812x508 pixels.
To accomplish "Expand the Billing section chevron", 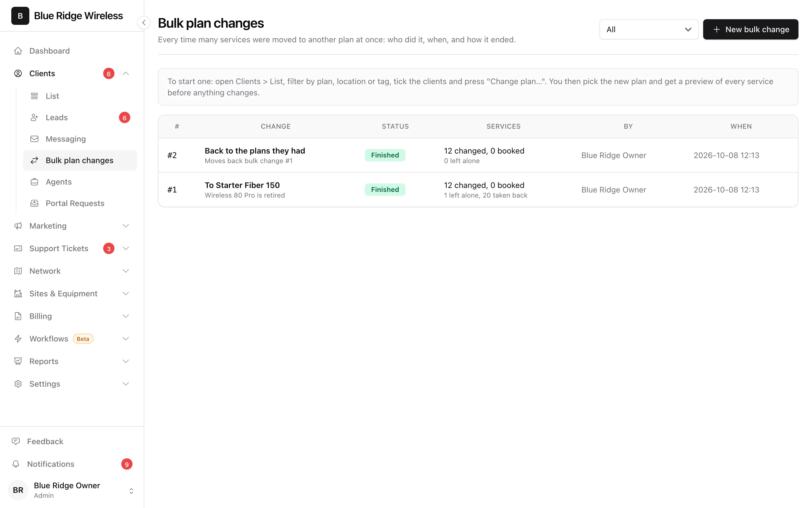I will tap(126, 316).
